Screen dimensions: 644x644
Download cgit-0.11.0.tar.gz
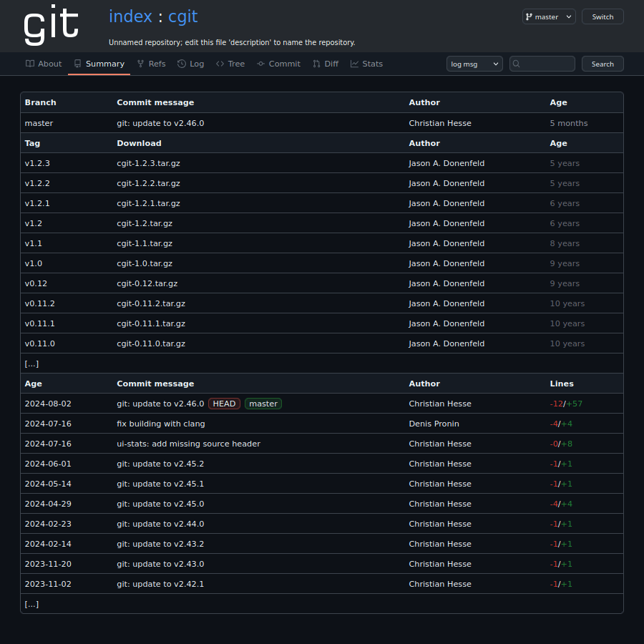151,343
